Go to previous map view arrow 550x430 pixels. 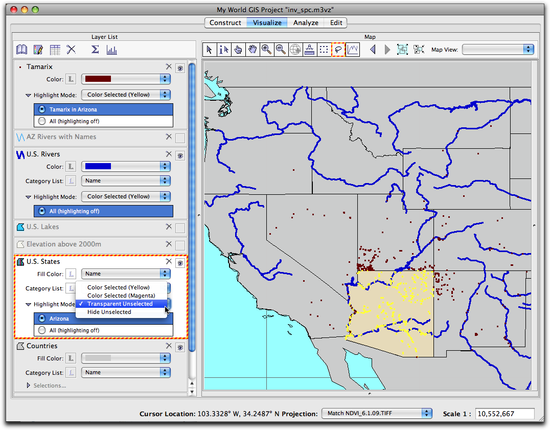[x=373, y=49]
